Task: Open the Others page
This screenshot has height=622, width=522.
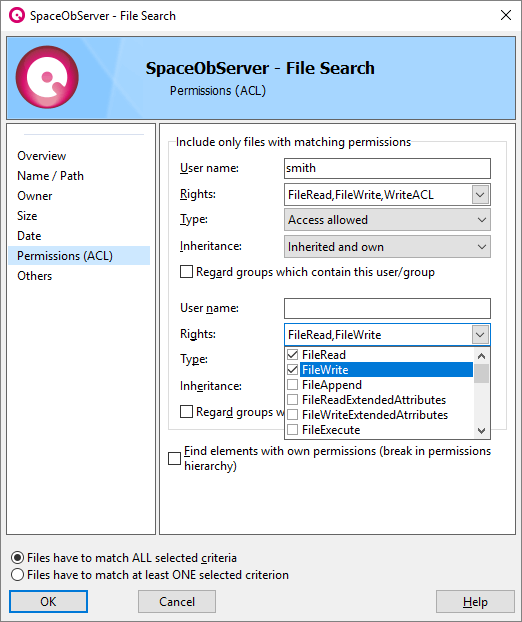Action: click(35, 276)
